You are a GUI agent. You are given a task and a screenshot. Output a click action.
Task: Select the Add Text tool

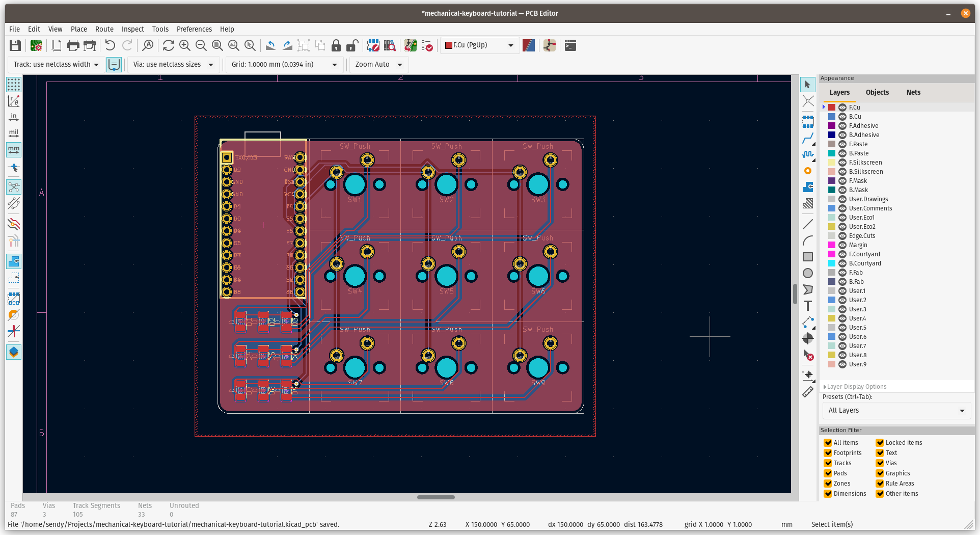tap(808, 306)
